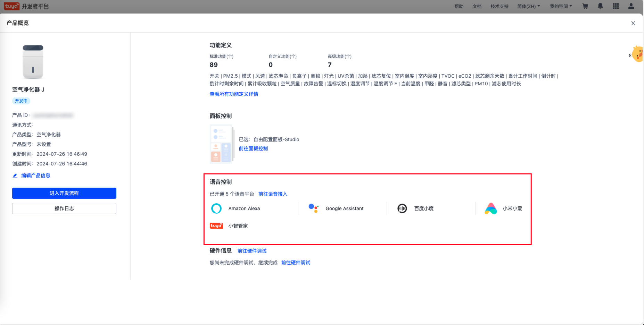
Task: Click the Google Assistant logo
Action: click(313, 208)
